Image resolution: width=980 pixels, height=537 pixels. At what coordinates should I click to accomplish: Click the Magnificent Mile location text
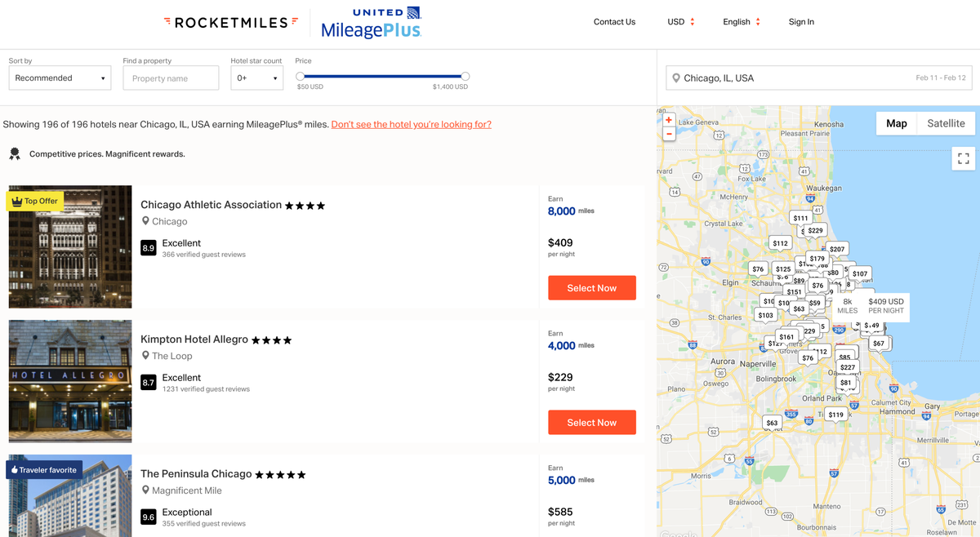click(x=187, y=490)
